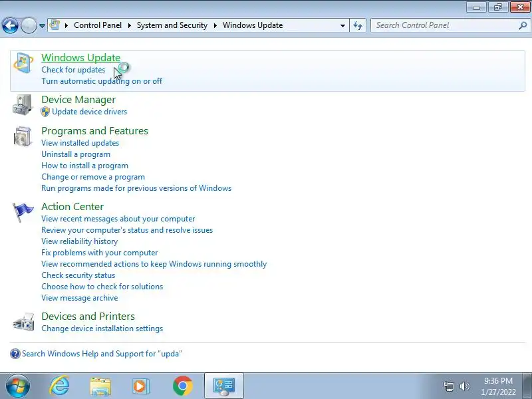Open the Windows Update heading link
Screen dimensions: 532x399
tap(80, 58)
